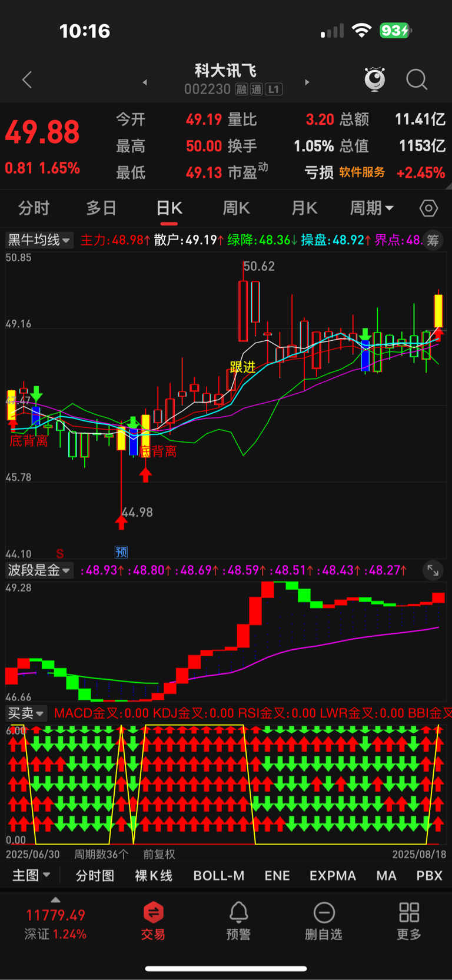The width and height of the screenshot is (452, 980).
Task: Open the 主图 main chart dropdown
Action: pyautogui.click(x=31, y=875)
